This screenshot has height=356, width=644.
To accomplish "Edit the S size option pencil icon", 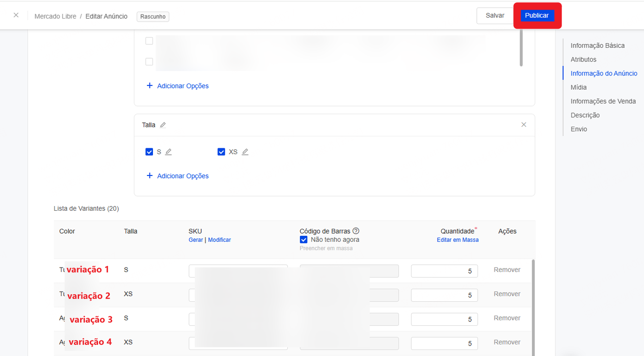I will coord(169,152).
